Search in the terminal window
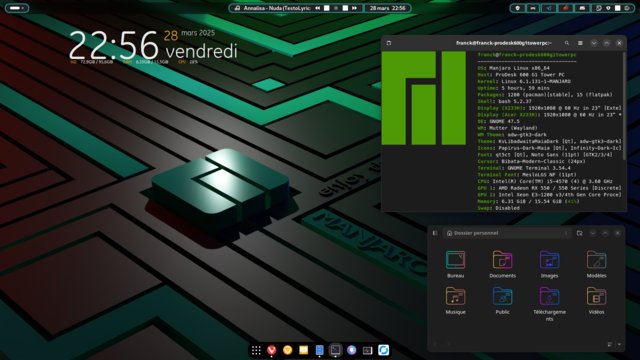 (x=567, y=43)
